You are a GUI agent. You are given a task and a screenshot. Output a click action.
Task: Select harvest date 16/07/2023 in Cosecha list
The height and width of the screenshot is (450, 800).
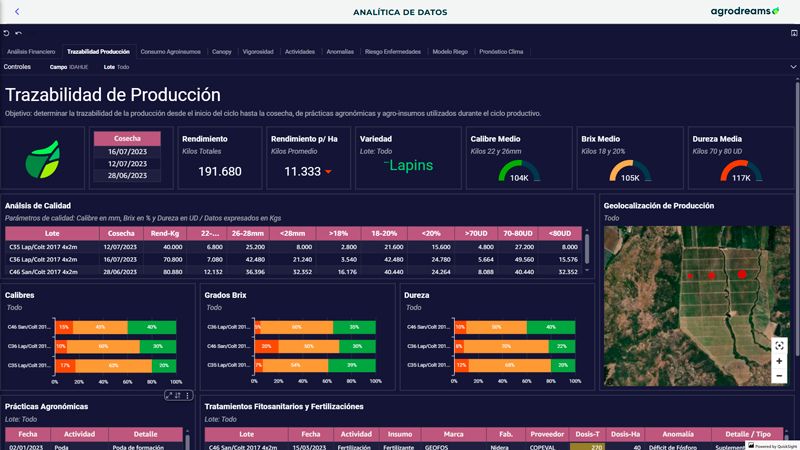(127, 151)
